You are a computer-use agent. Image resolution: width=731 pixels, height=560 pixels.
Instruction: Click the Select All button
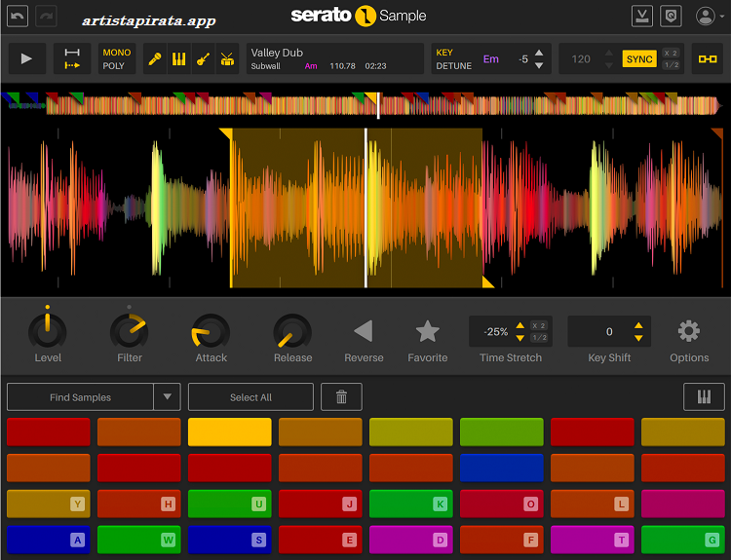point(250,397)
